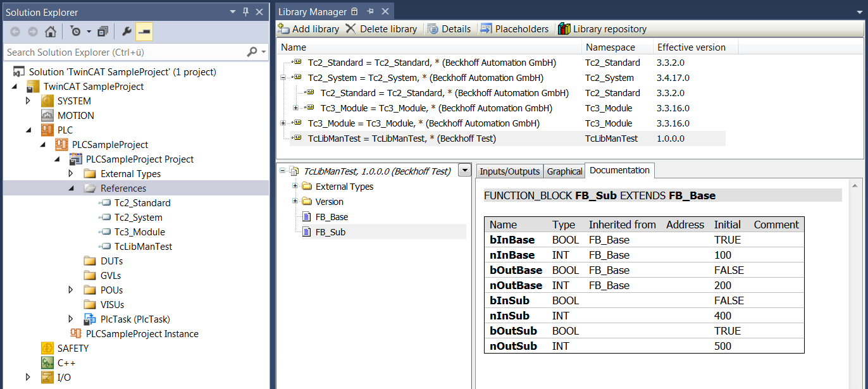Click Delete library button
The height and width of the screenshot is (389, 868).
[x=381, y=28]
